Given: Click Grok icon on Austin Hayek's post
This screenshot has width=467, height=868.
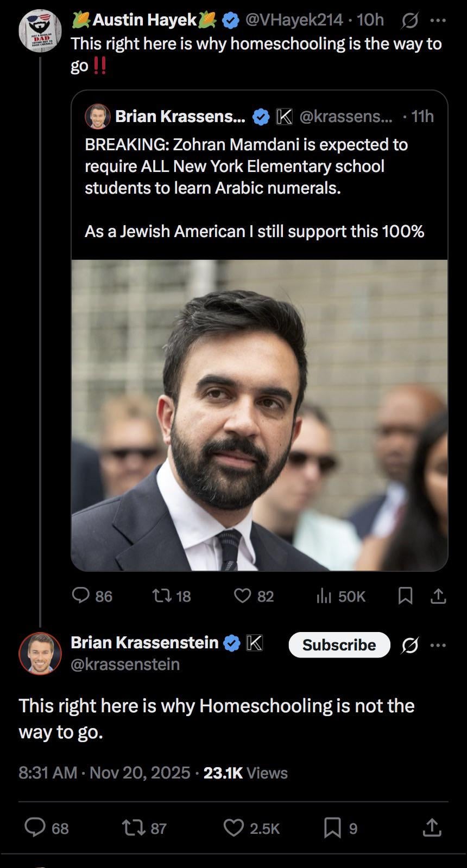Looking at the screenshot, I should [x=410, y=21].
